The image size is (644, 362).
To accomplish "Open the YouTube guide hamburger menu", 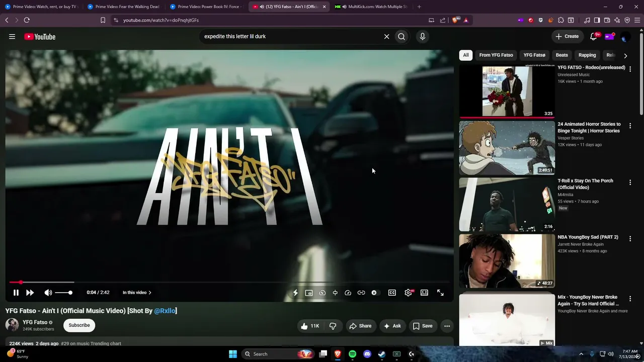I will coord(12,36).
